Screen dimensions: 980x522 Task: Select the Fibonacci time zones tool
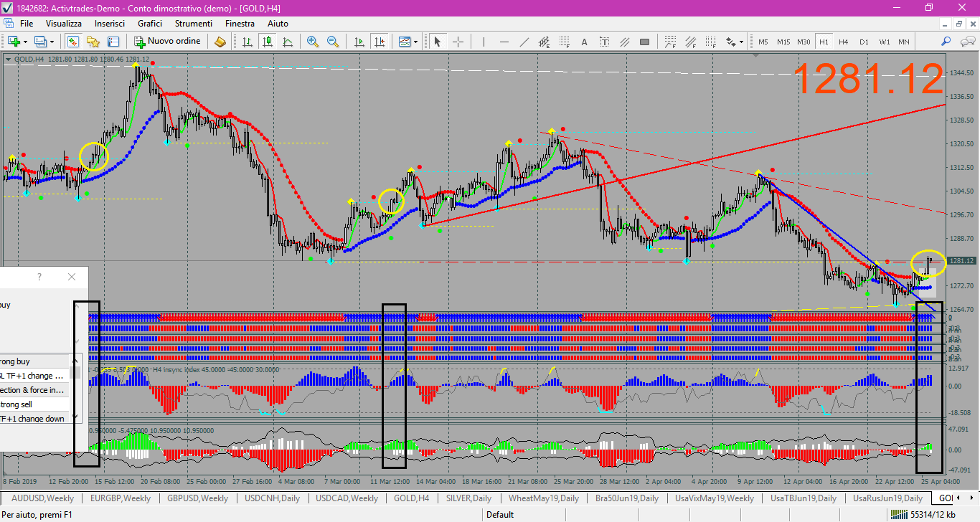(711, 42)
